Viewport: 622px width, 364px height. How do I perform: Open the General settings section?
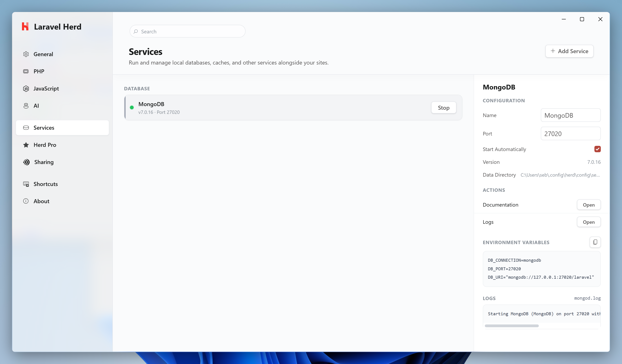click(x=62, y=54)
